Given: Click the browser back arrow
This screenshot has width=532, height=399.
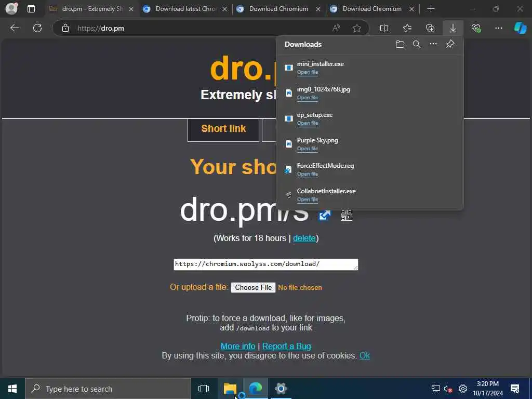Looking at the screenshot, I should pyautogui.click(x=14, y=28).
